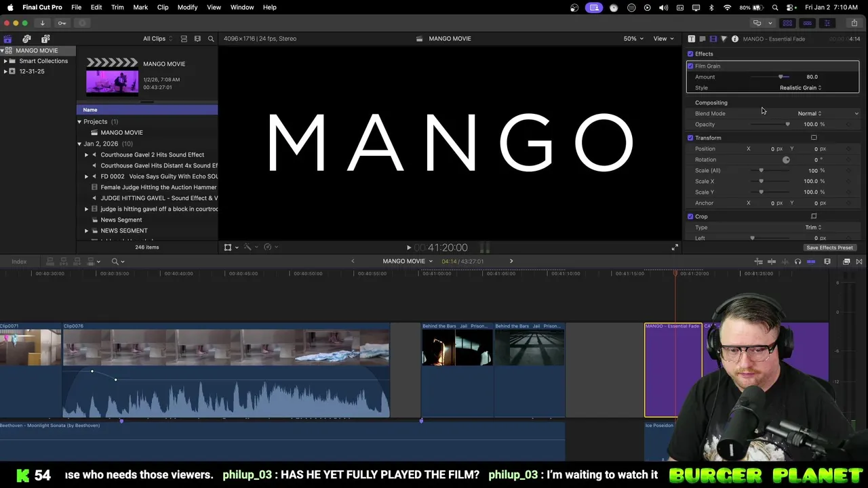Uncheck the Effects checkbox
868x488 pixels.
(x=690, y=54)
